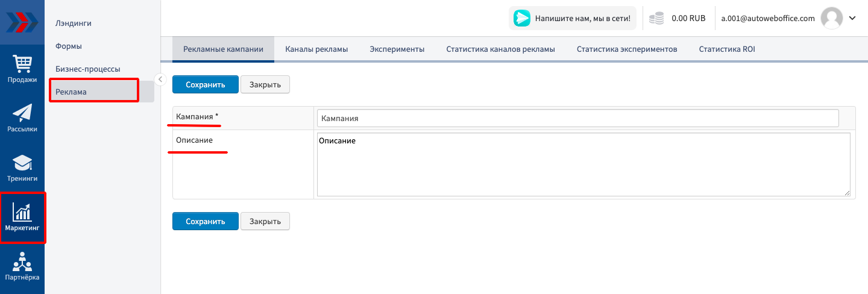
Task: Switch to Эксперименты tab
Action: click(397, 49)
